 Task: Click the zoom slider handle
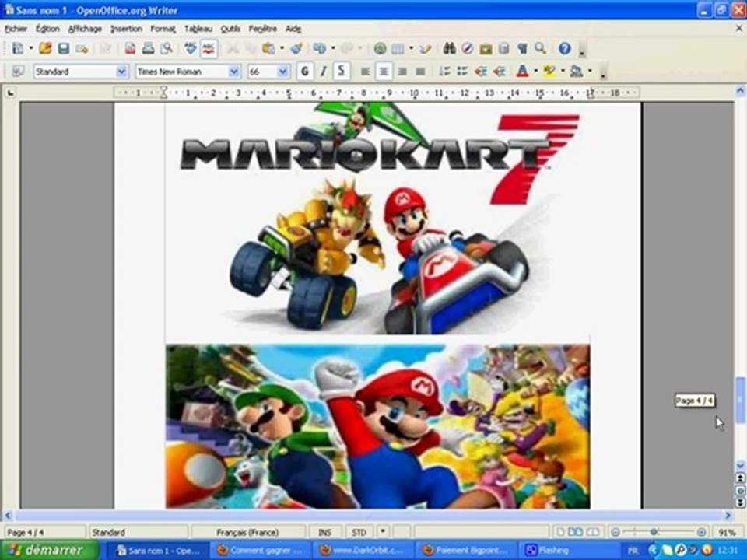pyautogui.click(x=654, y=532)
